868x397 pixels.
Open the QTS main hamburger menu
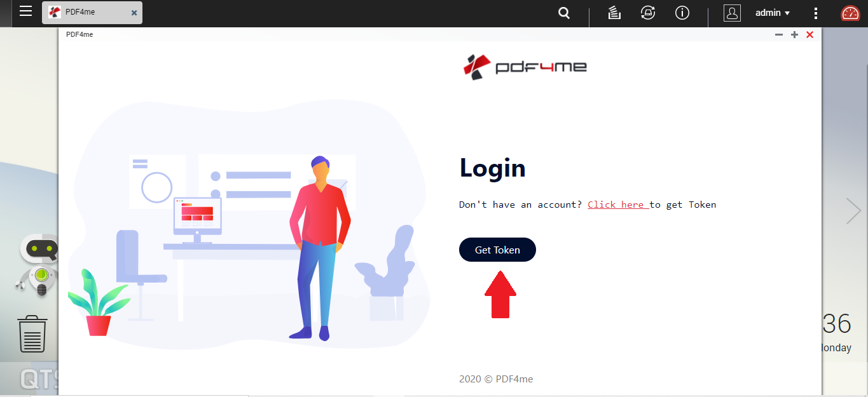pyautogui.click(x=25, y=11)
